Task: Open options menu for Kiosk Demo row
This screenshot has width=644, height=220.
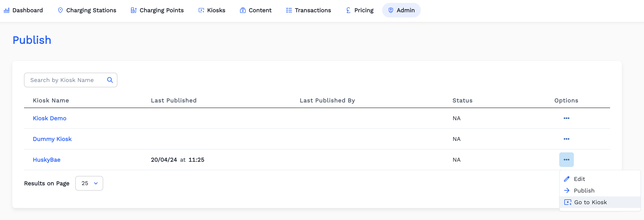Action: coord(566,118)
